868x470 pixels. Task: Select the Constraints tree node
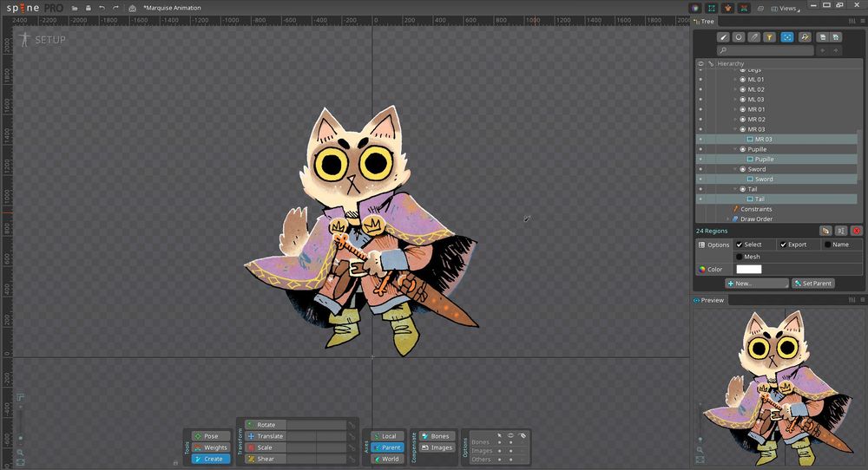756,209
